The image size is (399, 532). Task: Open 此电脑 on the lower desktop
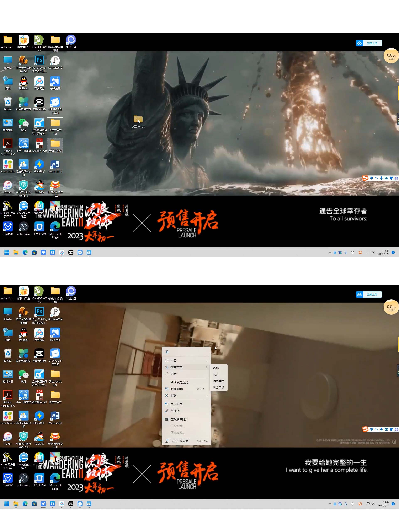click(x=8, y=314)
